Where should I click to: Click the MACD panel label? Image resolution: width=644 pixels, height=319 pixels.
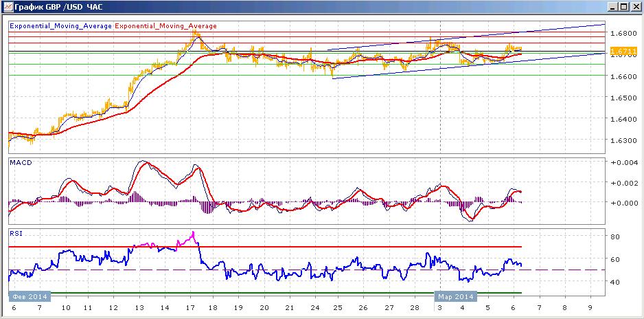pyautogui.click(x=21, y=162)
